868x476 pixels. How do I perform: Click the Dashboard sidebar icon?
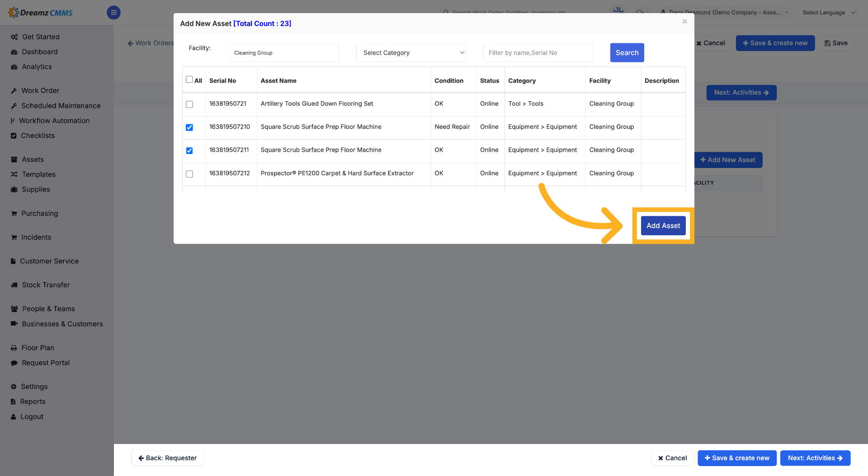point(14,52)
